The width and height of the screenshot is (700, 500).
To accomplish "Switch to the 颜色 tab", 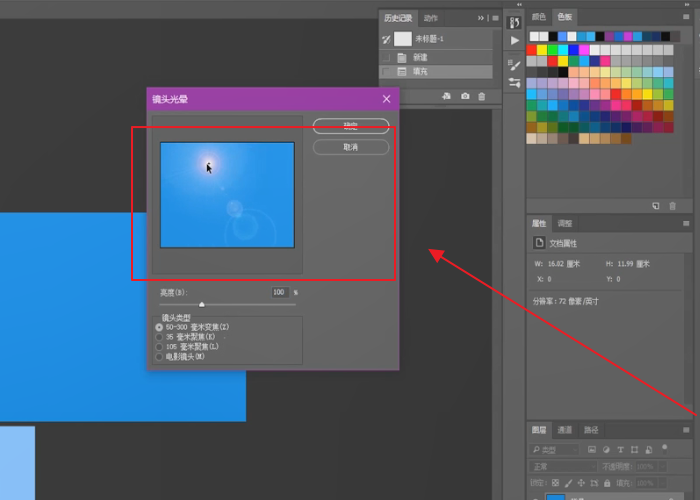I will pos(538,17).
